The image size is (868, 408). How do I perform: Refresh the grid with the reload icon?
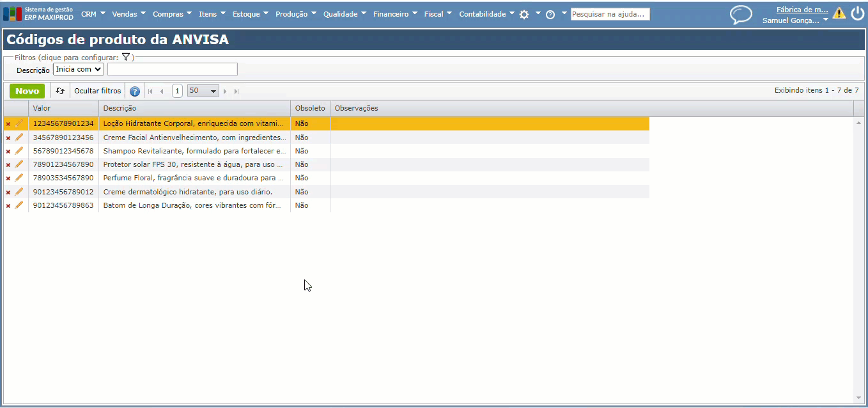60,91
